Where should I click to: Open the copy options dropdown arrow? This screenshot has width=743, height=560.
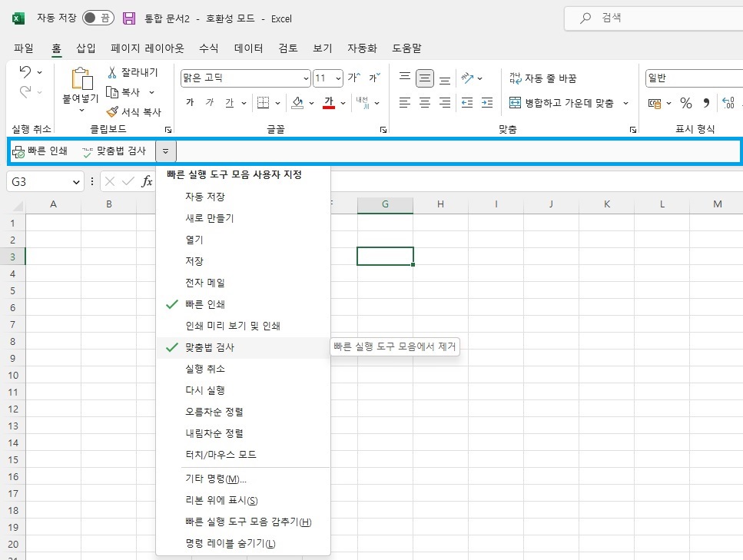(151, 92)
